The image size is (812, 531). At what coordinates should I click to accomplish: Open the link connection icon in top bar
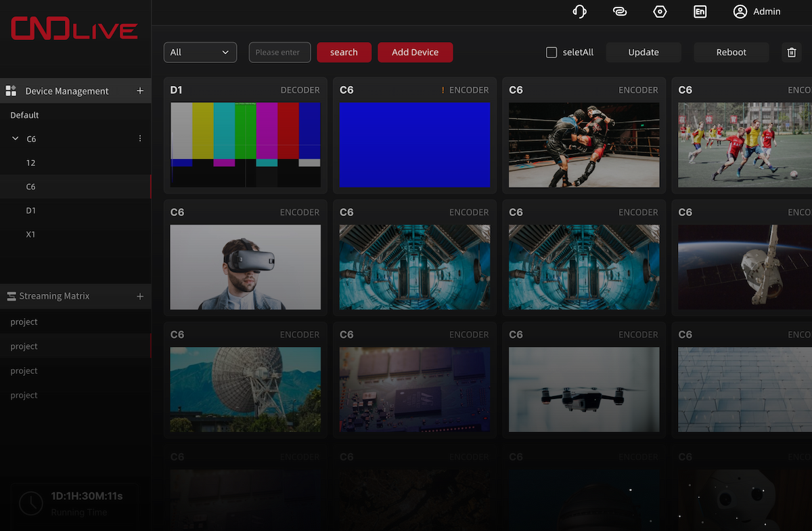(620, 12)
